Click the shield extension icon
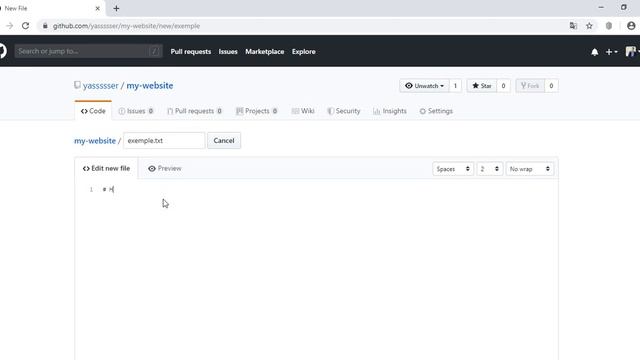Viewport: 640px width, 360px height. coord(609,26)
